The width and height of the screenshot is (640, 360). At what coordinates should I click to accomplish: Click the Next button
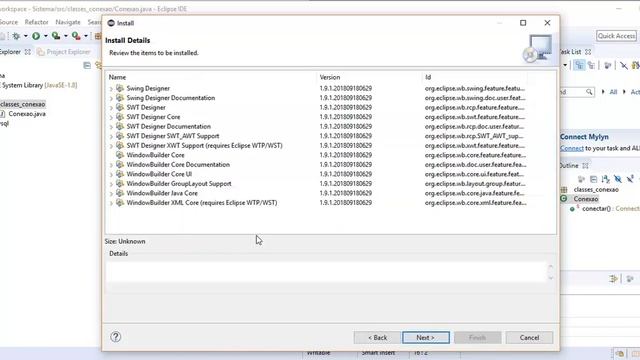point(426,338)
